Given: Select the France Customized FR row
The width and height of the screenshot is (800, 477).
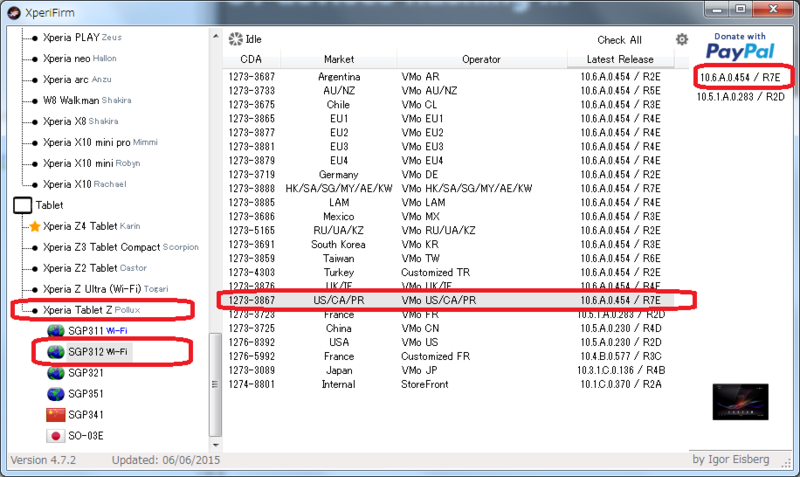Looking at the screenshot, I should point(448,356).
